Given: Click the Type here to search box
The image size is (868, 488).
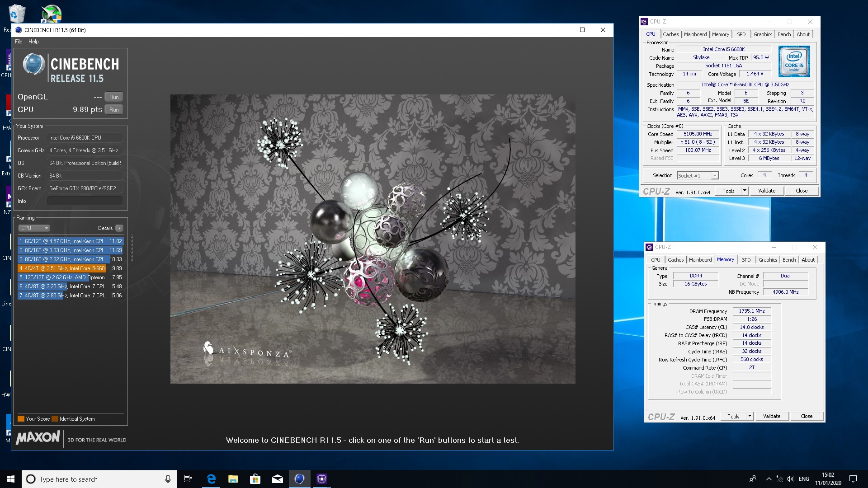Looking at the screenshot, I should pyautogui.click(x=99, y=479).
